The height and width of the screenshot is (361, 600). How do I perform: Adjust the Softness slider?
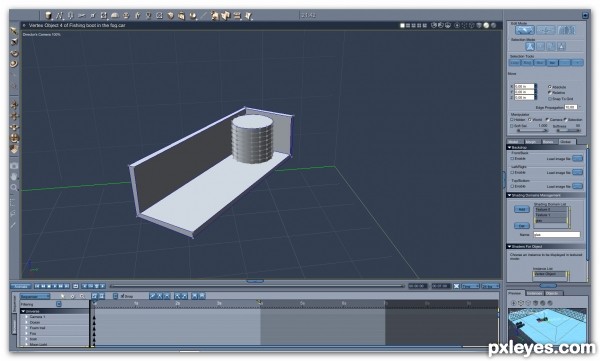(568, 131)
